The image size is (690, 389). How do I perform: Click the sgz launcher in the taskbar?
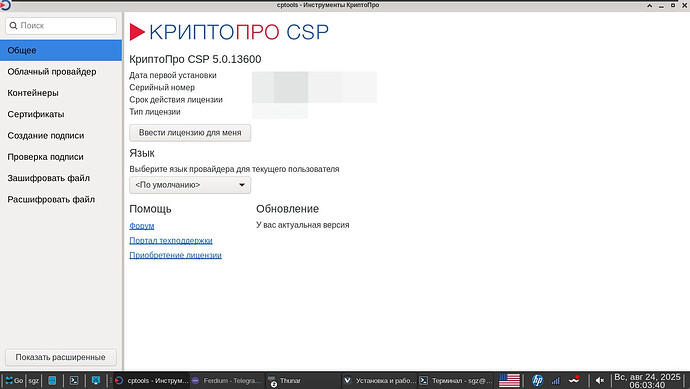(x=33, y=381)
